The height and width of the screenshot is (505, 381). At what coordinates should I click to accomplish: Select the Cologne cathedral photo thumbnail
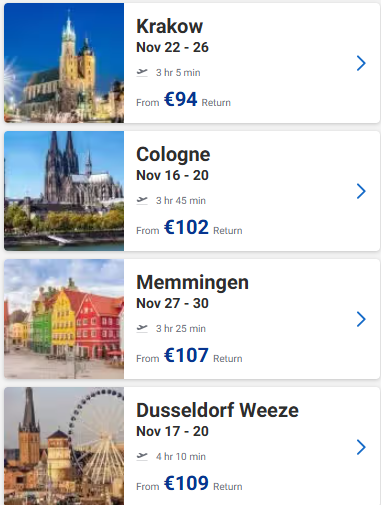click(x=64, y=191)
